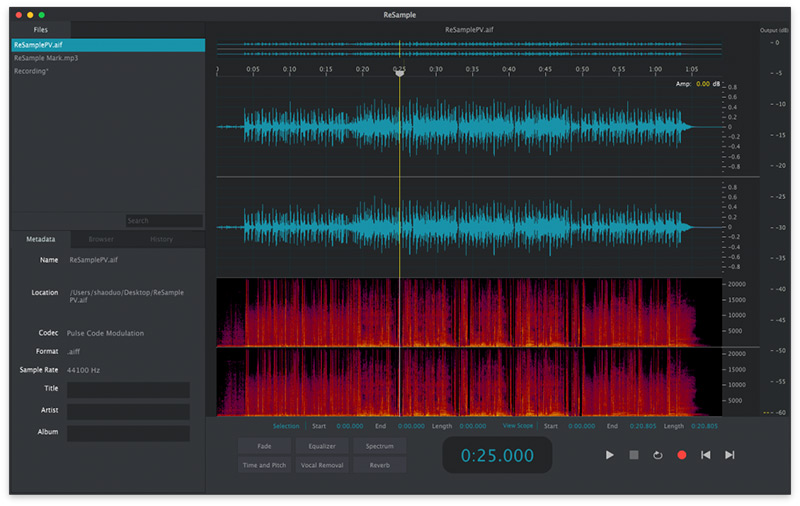Screen dimensions: 800x506
Task: Open the Spectrum analyzer
Action: click(x=380, y=446)
